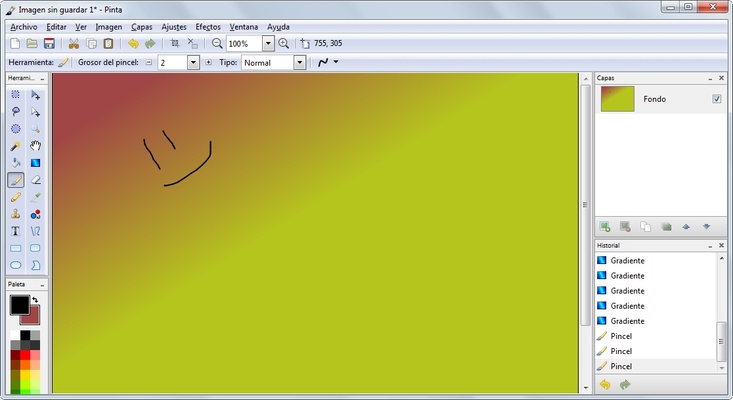Click the Undo arrow in Historial panel
Screen dimensions: 733x400
click(x=605, y=385)
